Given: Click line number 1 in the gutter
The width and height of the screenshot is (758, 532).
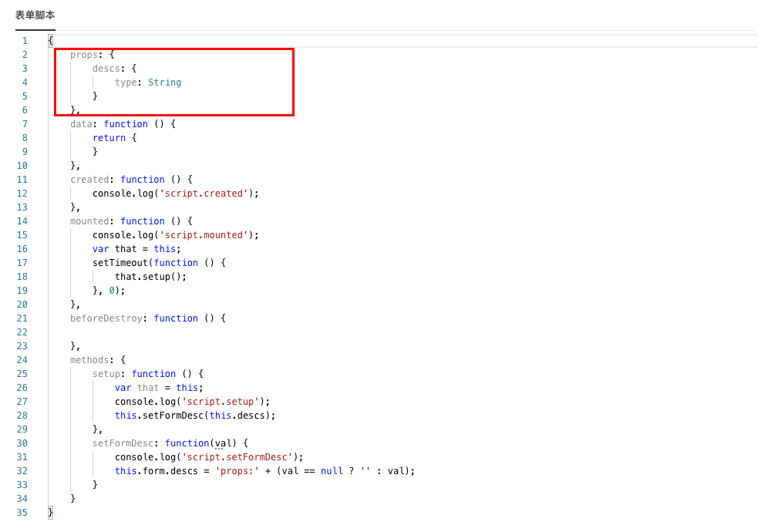Looking at the screenshot, I should [24, 40].
